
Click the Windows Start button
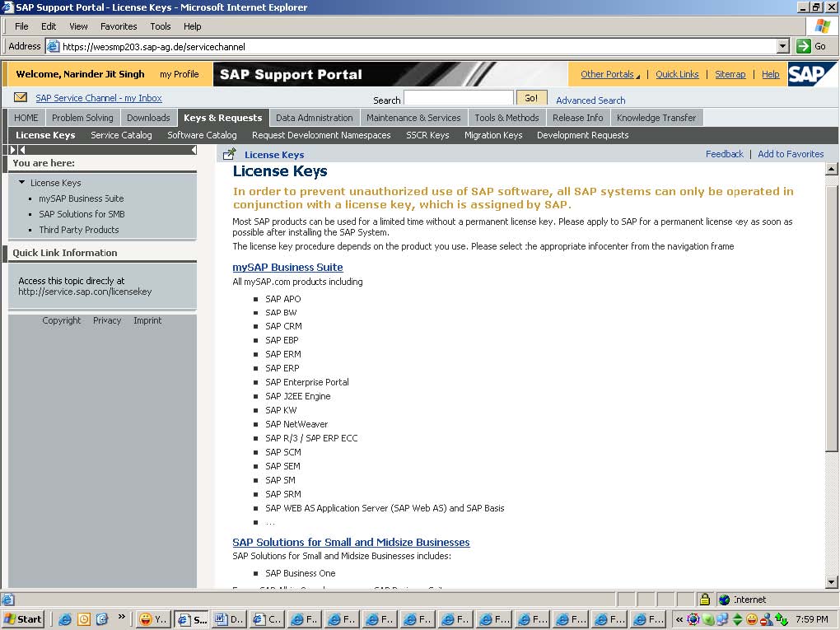pos(22,619)
